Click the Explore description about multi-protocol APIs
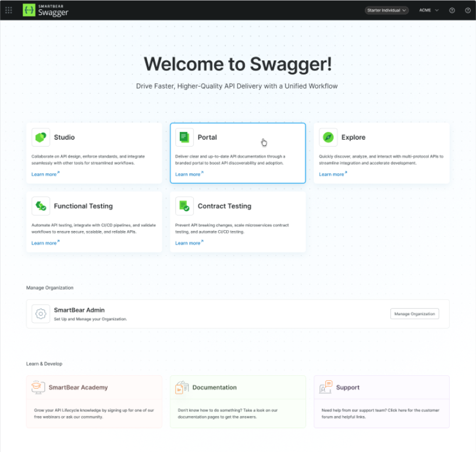 click(x=381, y=159)
